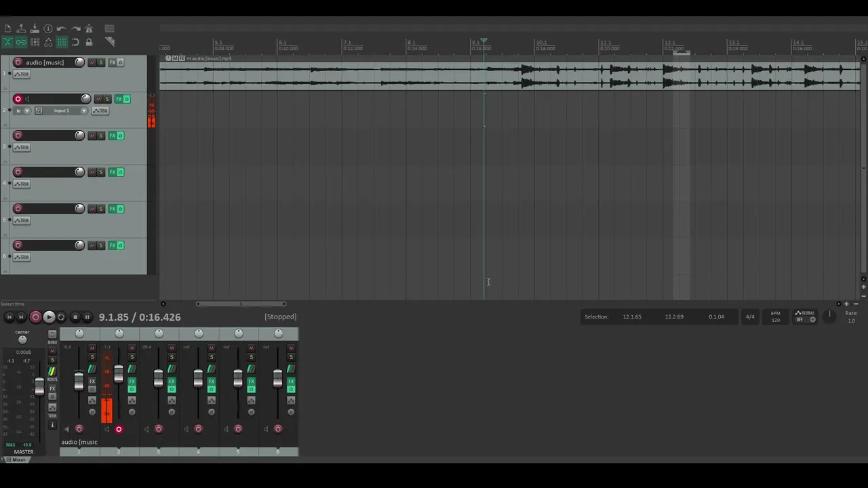Toggle record monitoring speaker on track 2
The width and height of the screenshot is (868, 488).
coord(27,99)
